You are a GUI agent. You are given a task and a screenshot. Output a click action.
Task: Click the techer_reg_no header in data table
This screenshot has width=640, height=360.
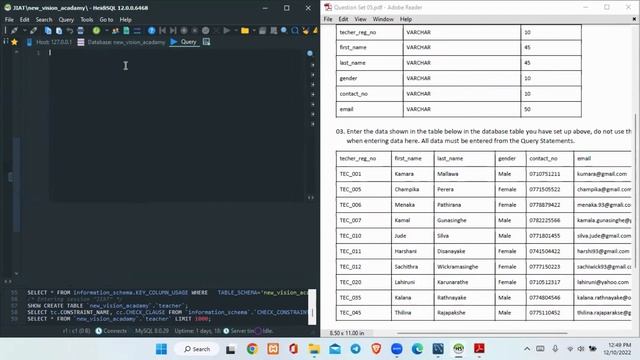[x=364, y=158]
